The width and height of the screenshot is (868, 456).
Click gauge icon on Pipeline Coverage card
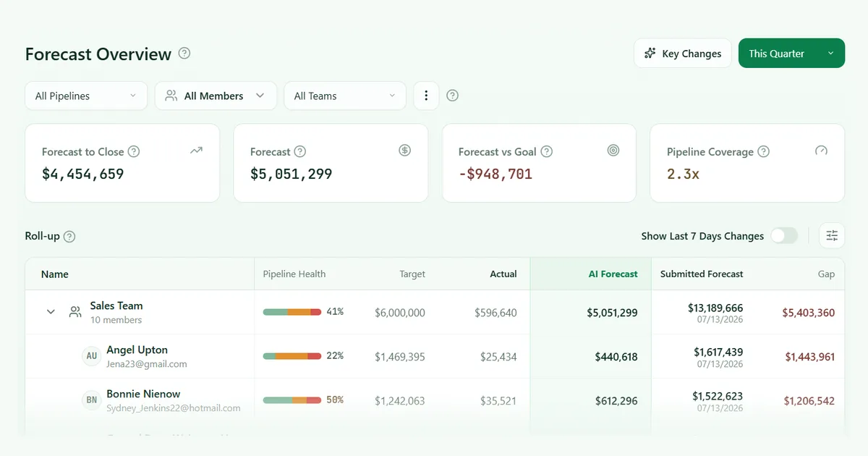coord(821,151)
